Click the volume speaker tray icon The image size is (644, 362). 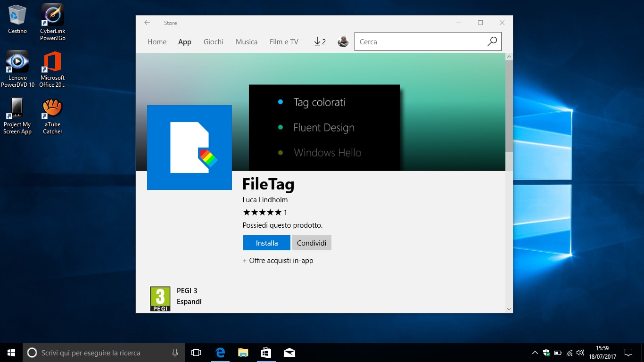[x=580, y=353]
